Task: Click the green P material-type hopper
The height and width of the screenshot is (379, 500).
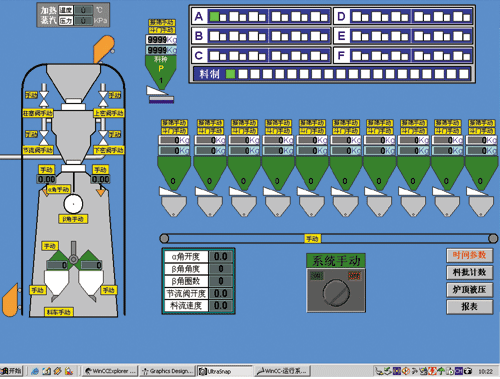Action: [161, 71]
